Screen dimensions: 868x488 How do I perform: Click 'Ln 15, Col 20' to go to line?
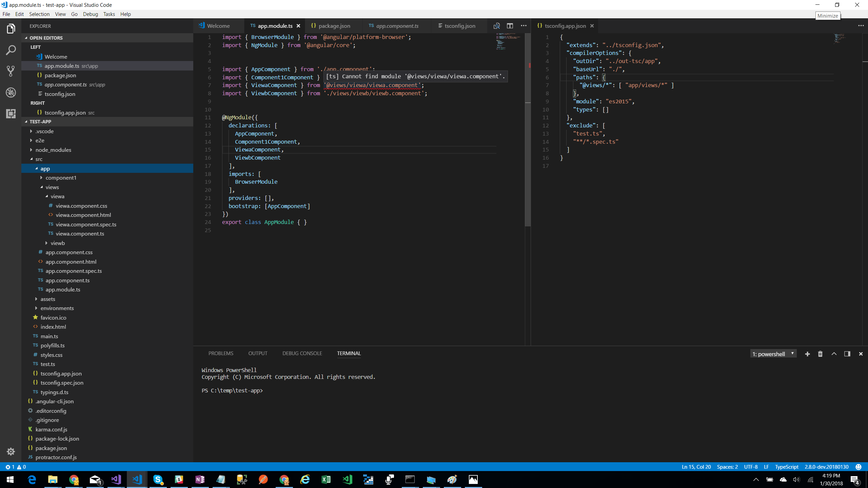point(696,467)
